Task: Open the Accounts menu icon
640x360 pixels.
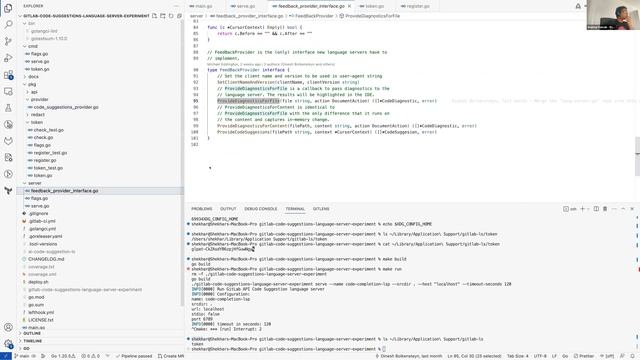Action: [x=8, y=327]
